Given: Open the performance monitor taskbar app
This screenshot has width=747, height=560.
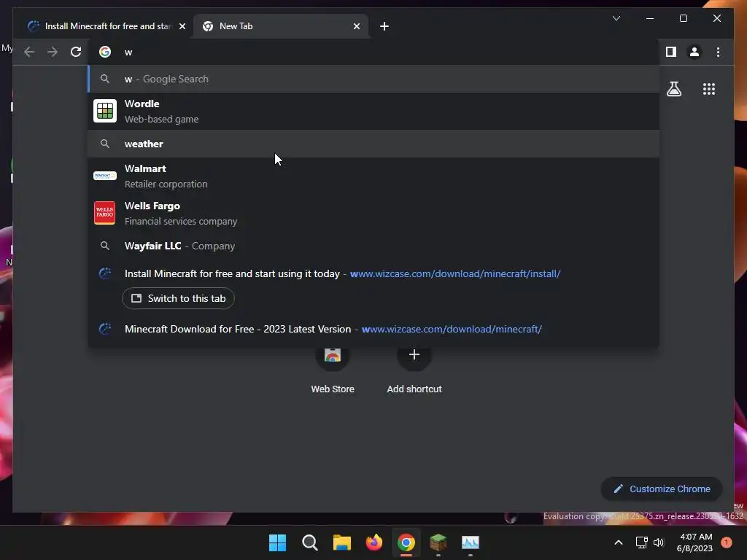Looking at the screenshot, I should [x=471, y=542].
